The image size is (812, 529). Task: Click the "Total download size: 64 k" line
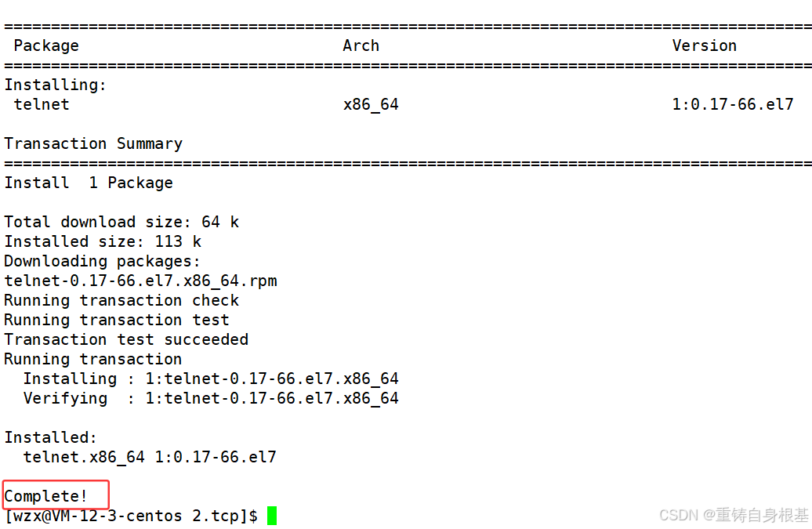pyautogui.click(x=121, y=222)
